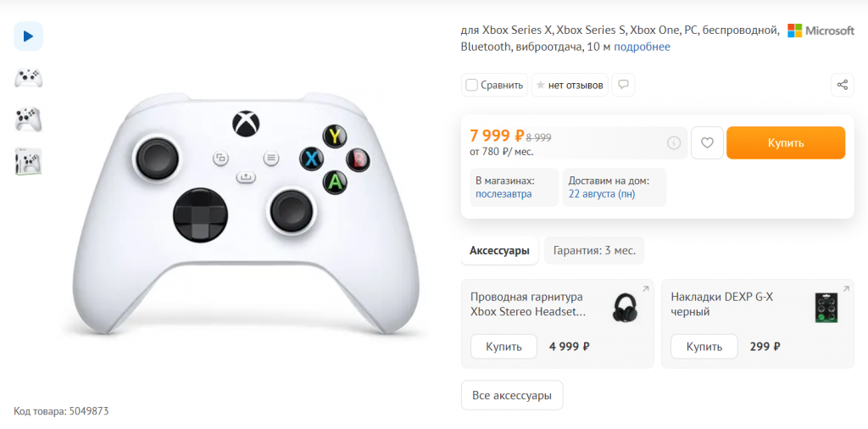This screenshot has width=868, height=429.
Task: Click '22 августа (пн)' delivery link
Action: pos(602,194)
